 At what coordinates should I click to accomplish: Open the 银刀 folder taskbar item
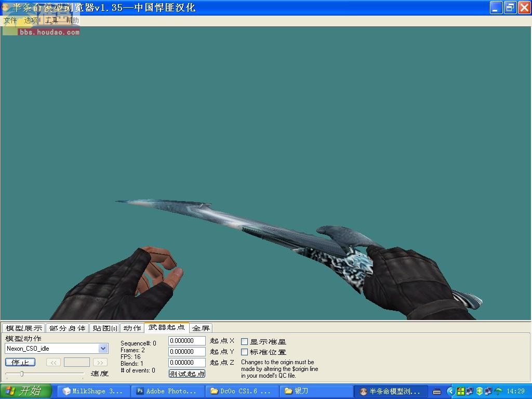(315, 391)
